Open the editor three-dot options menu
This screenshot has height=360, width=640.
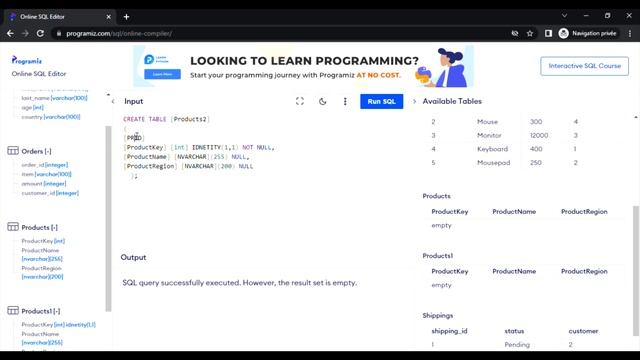click(x=345, y=101)
